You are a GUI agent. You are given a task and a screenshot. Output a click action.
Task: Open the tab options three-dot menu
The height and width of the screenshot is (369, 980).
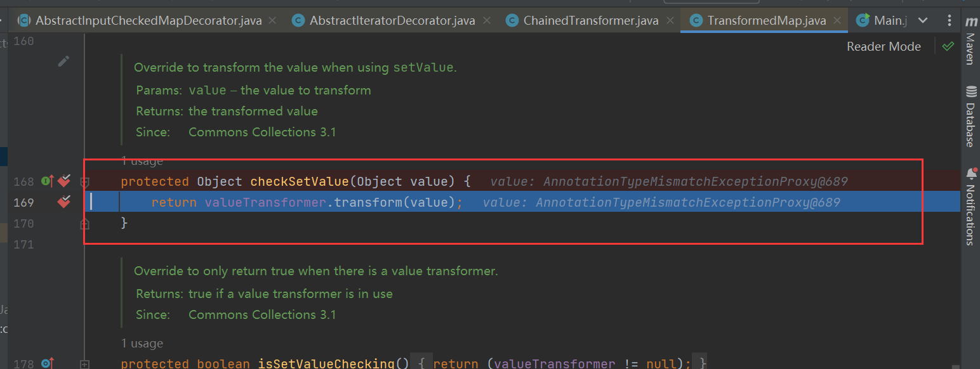[950, 20]
